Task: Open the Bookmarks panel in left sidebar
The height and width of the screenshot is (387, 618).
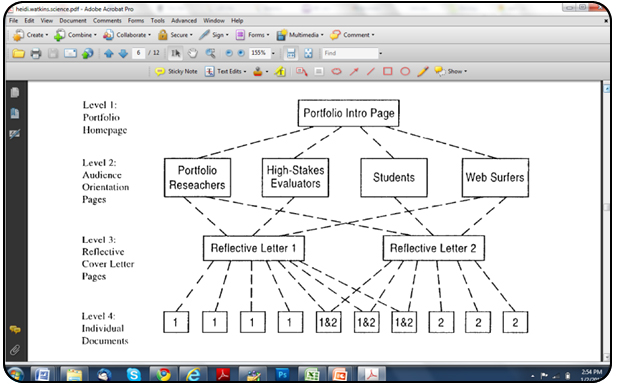Action: [x=15, y=113]
